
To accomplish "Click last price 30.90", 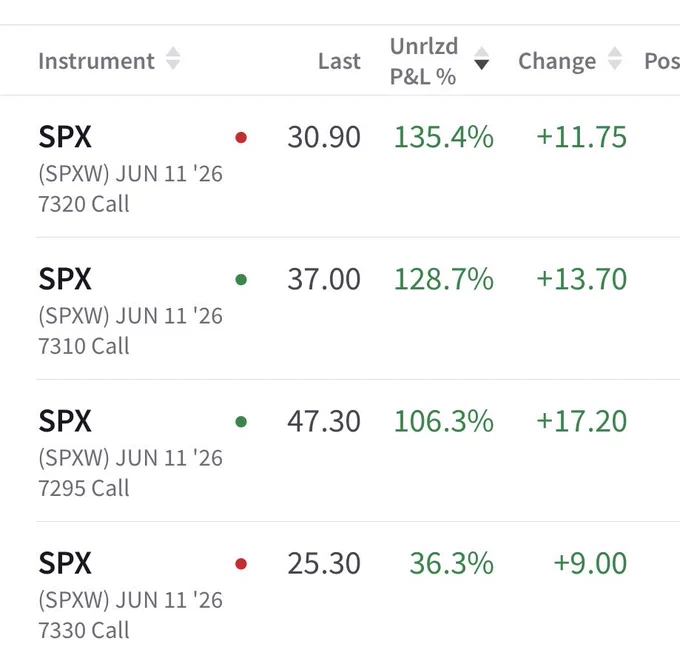I will [x=324, y=137].
